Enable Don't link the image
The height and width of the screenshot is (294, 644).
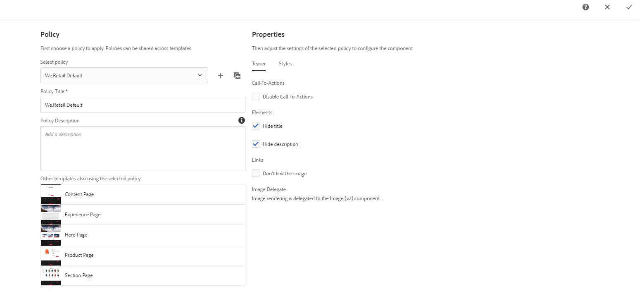click(256, 174)
